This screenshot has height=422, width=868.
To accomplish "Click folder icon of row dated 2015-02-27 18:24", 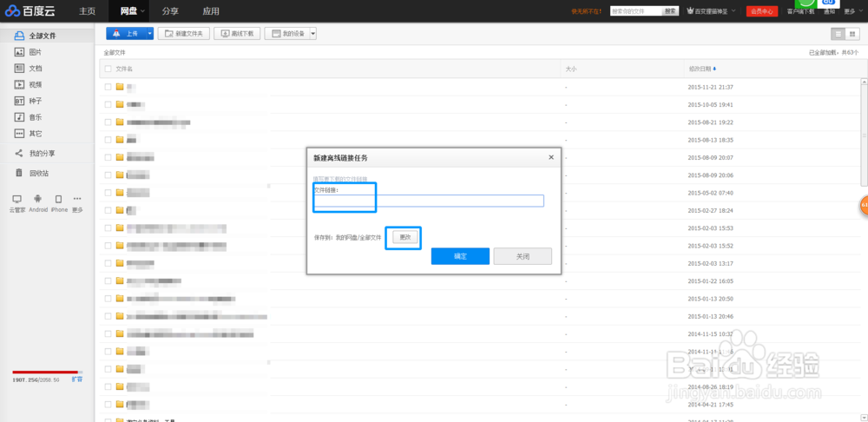I will [x=120, y=210].
